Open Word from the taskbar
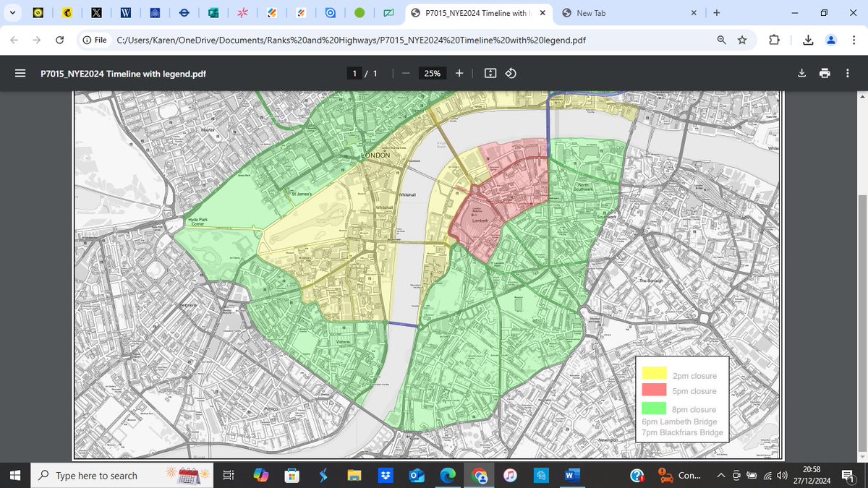This screenshot has height=488, width=868. pyautogui.click(x=572, y=475)
